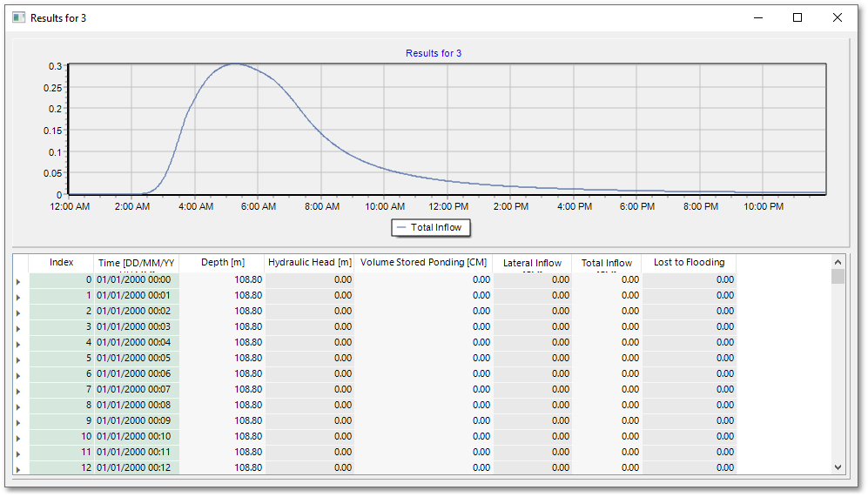Select row arrow for index 1
The width and height of the screenshot is (868, 497).
[18, 297]
